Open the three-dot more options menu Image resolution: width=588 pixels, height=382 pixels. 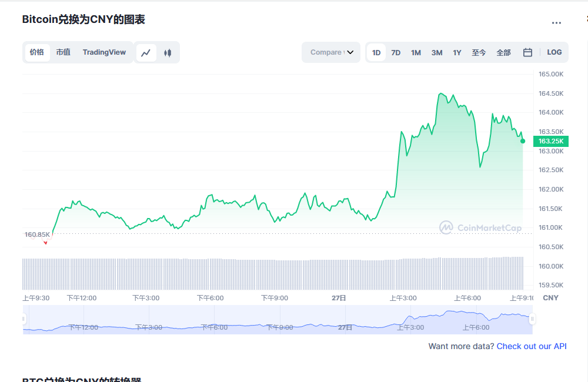click(556, 23)
